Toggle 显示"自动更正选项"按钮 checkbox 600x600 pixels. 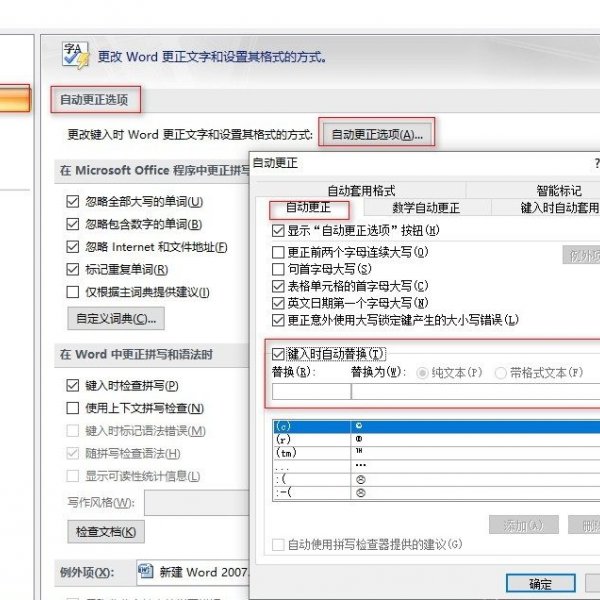coord(278,230)
